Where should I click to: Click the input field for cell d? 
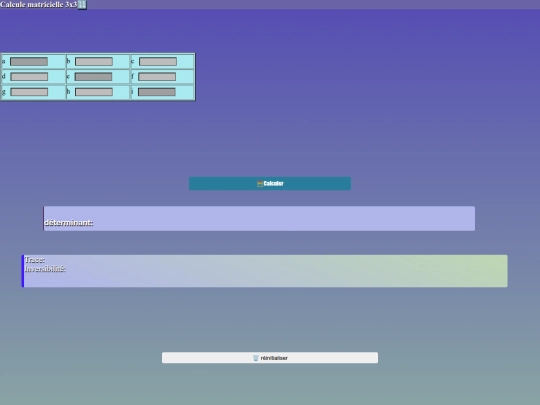(x=29, y=76)
